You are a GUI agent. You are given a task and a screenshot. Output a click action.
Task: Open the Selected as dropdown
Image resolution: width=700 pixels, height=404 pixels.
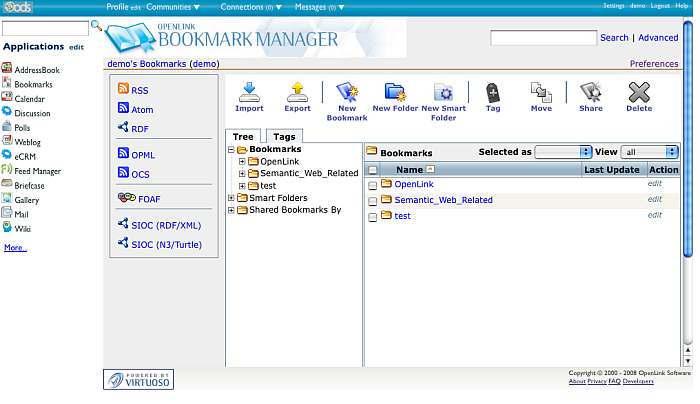pos(563,152)
